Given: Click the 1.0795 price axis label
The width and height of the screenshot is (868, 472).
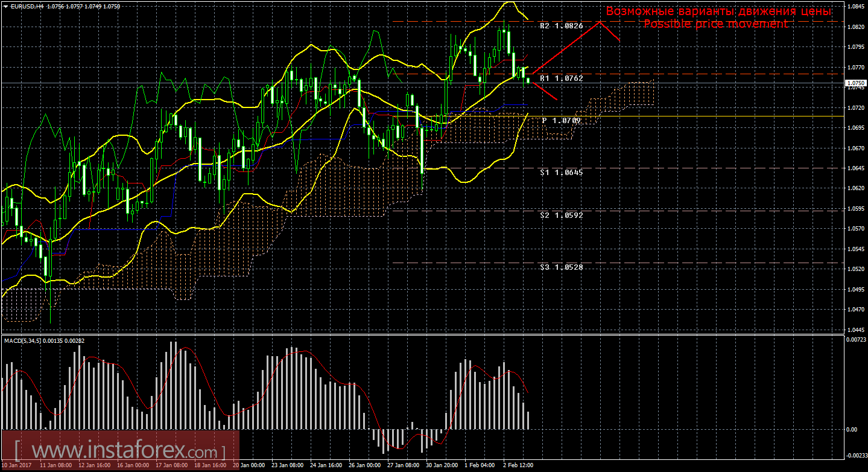Looking at the screenshot, I should click(x=855, y=47).
